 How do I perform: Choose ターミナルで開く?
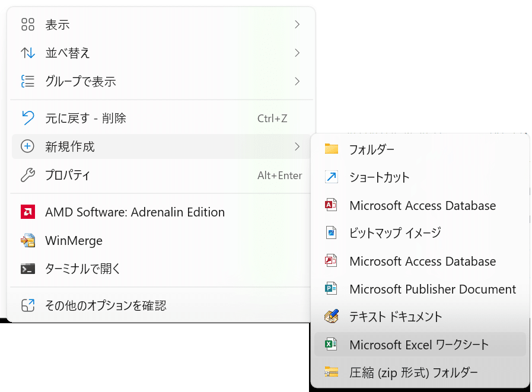[161, 269]
